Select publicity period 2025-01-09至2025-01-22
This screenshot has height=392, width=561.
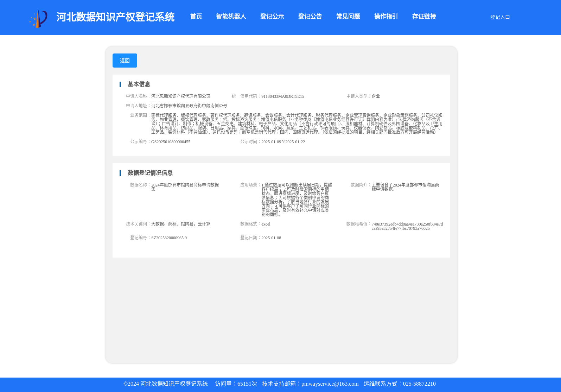[x=283, y=142]
